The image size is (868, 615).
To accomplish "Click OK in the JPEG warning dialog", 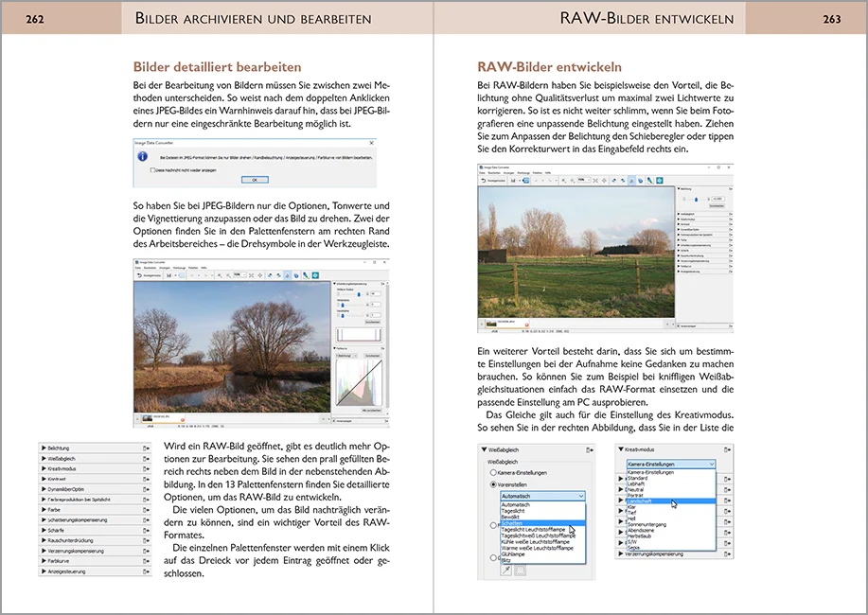I will pos(255,180).
